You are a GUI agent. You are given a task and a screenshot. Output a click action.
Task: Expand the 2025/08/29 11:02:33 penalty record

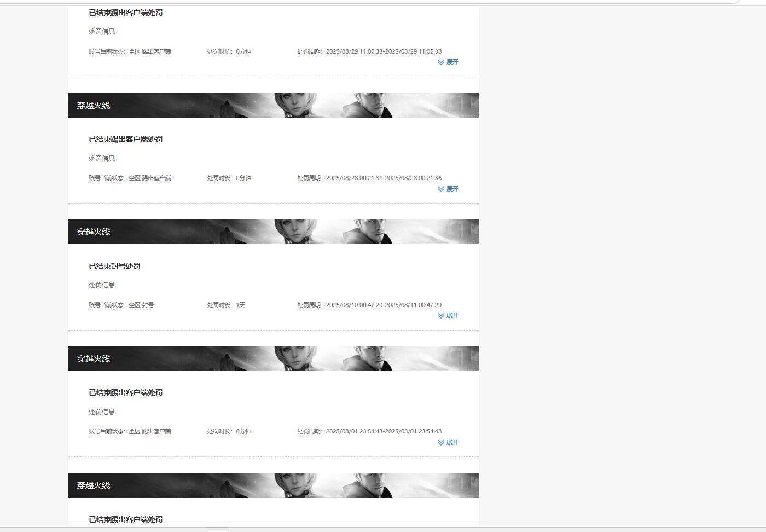pyautogui.click(x=448, y=62)
